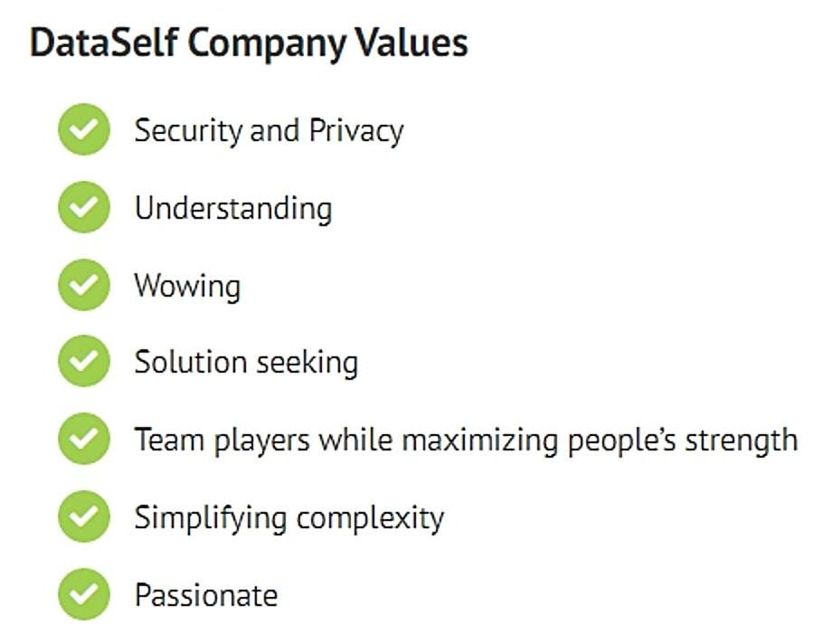The width and height of the screenshot is (823, 644).
Task: Click the DataSelf Company Values heading
Action: [249, 43]
